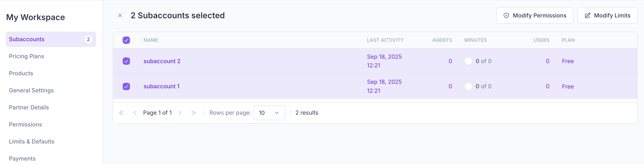This screenshot has width=644, height=164.
Task: Click the minutes usage slider for subaccount 2
Action: tap(468, 61)
